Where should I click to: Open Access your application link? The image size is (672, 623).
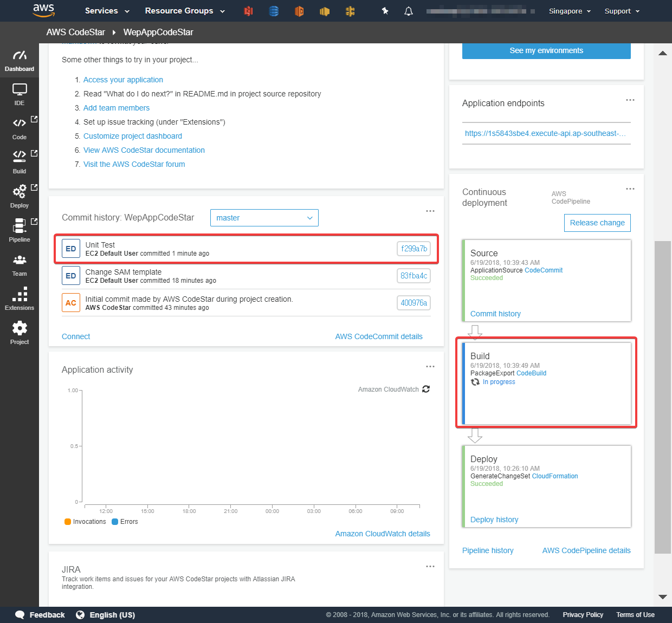click(x=123, y=80)
